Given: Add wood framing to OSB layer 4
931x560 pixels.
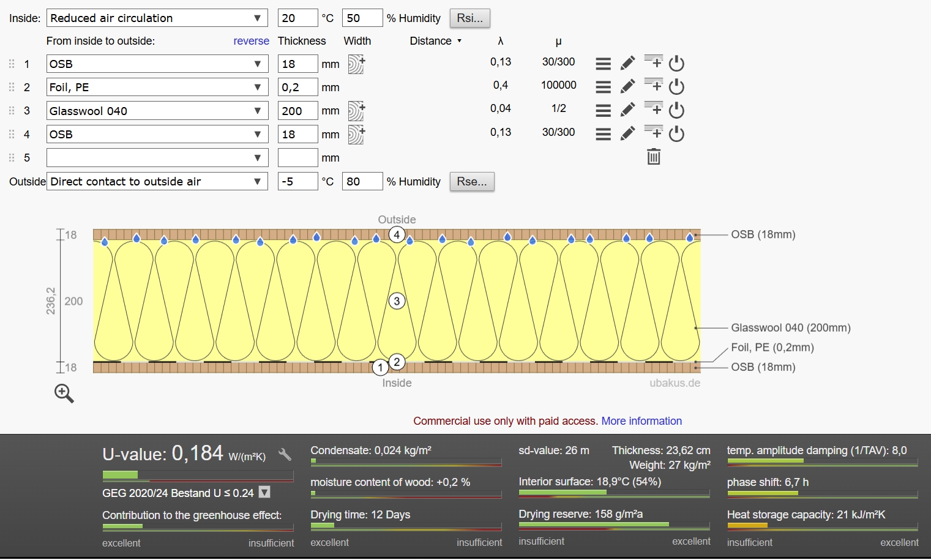Looking at the screenshot, I should pos(356,134).
